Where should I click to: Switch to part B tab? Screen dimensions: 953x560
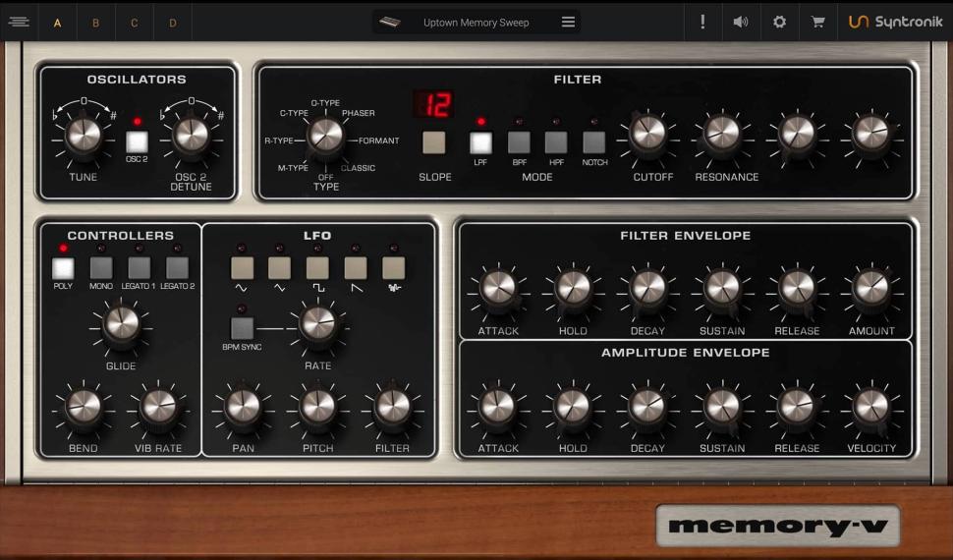pos(95,23)
